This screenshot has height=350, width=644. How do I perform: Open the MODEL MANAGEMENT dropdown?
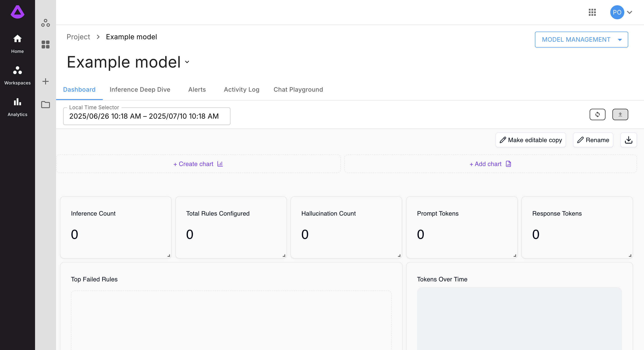[581, 39]
